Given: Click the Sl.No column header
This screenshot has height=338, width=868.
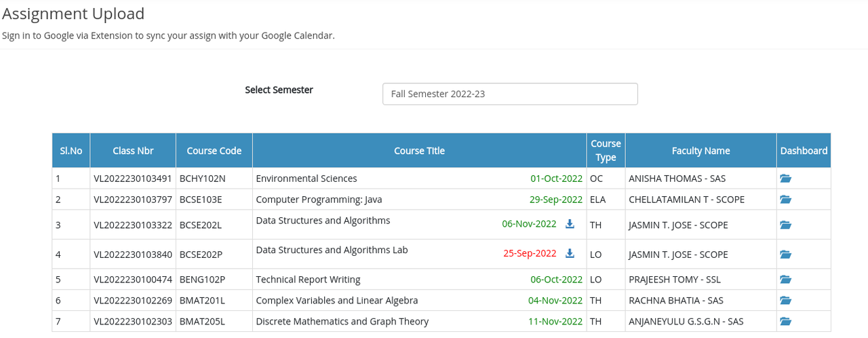Looking at the screenshot, I should (x=71, y=151).
